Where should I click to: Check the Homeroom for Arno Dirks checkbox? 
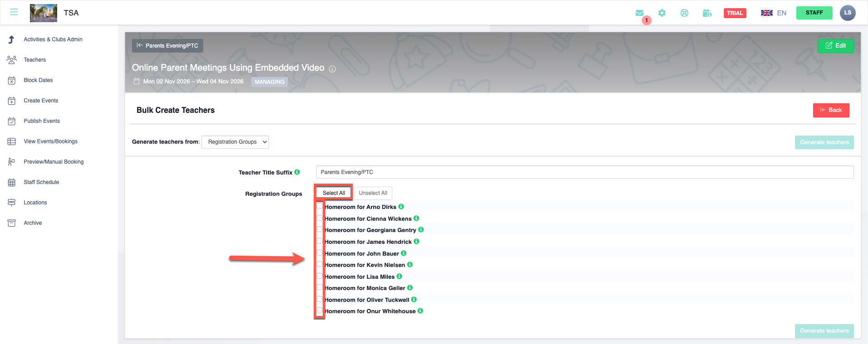pyautogui.click(x=320, y=207)
